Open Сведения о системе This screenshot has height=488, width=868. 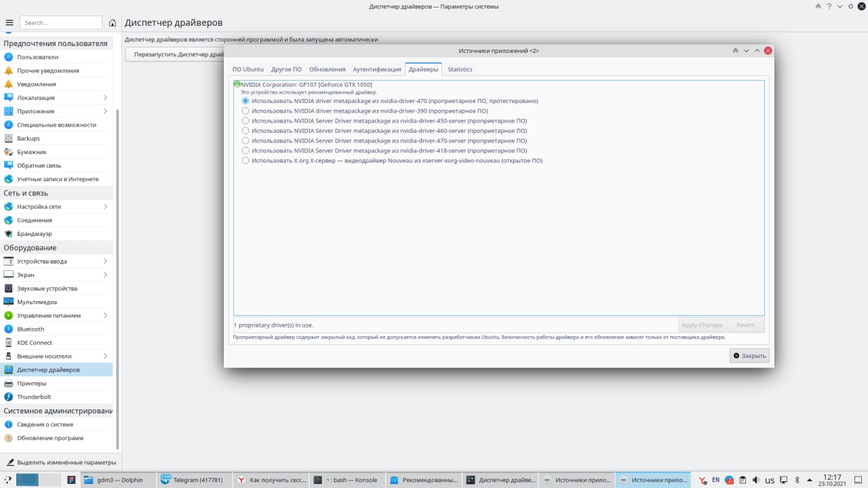[57, 424]
